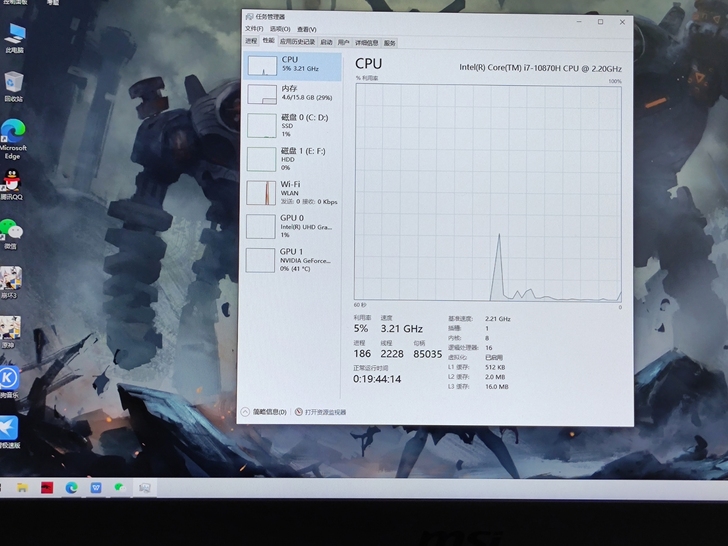Select 原神 game desktop icon
728x546 pixels.
10,332
